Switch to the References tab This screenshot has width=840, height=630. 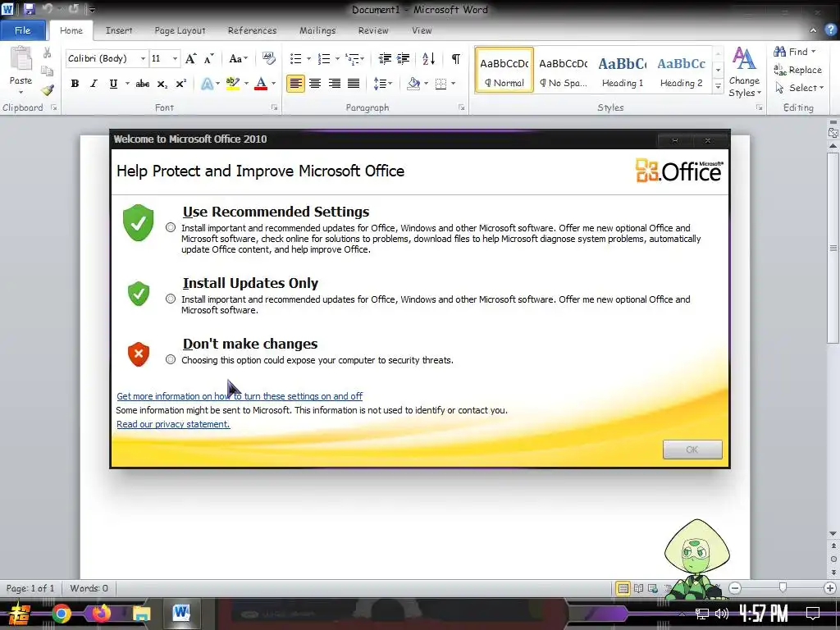tap(253, 30)
